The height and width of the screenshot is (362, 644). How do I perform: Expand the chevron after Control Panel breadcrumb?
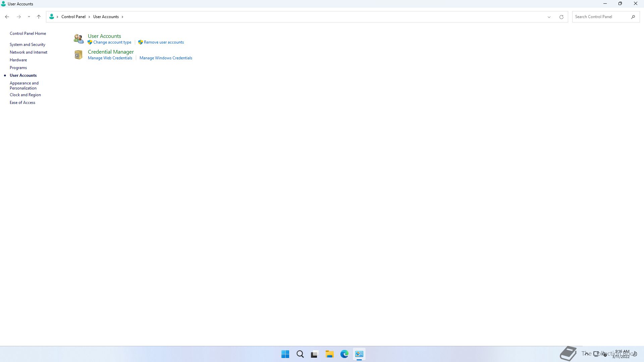point(89,17)
